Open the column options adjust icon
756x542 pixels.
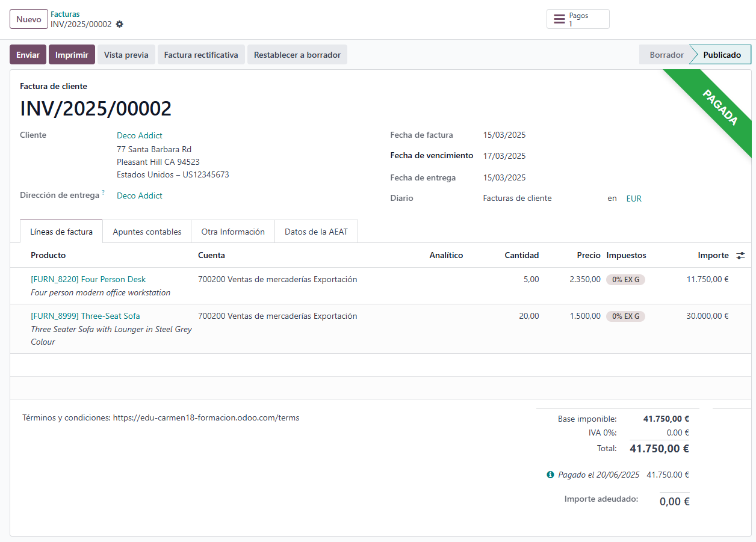(x=740, y=256)
